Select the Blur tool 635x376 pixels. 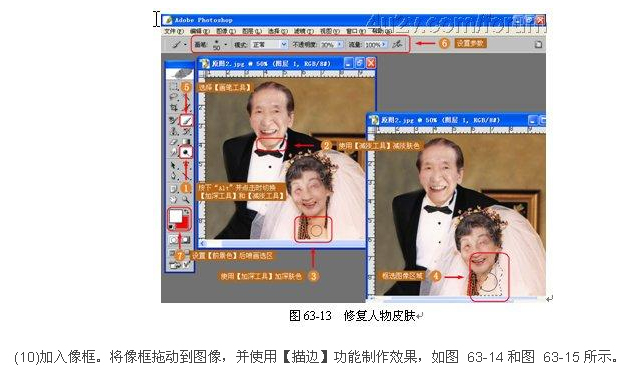click(x=173, y=152)
